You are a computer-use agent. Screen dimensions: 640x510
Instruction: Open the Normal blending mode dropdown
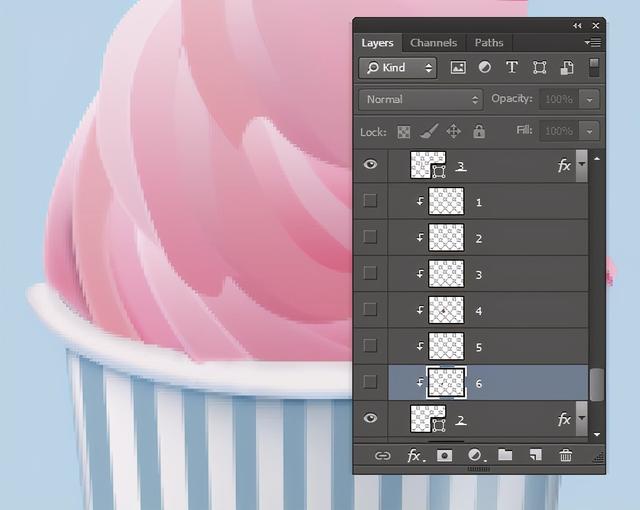[421, 100]
